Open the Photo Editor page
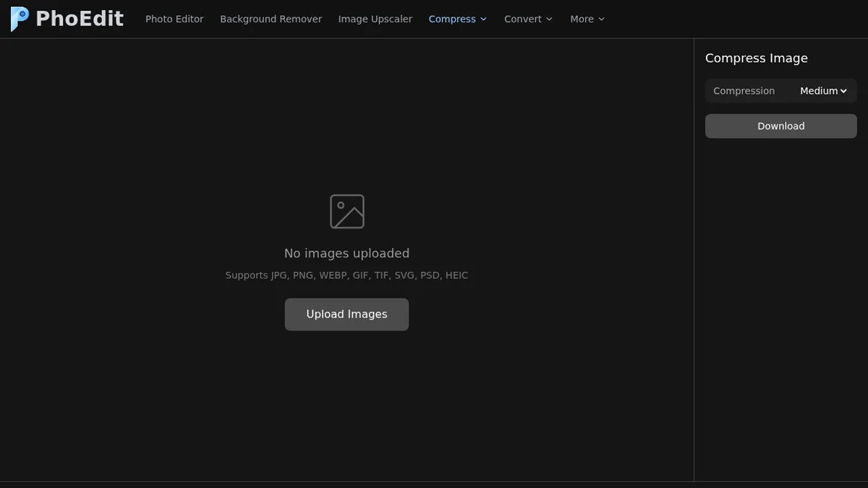Viewport: 868px width, 488px height. click(174, 19)
